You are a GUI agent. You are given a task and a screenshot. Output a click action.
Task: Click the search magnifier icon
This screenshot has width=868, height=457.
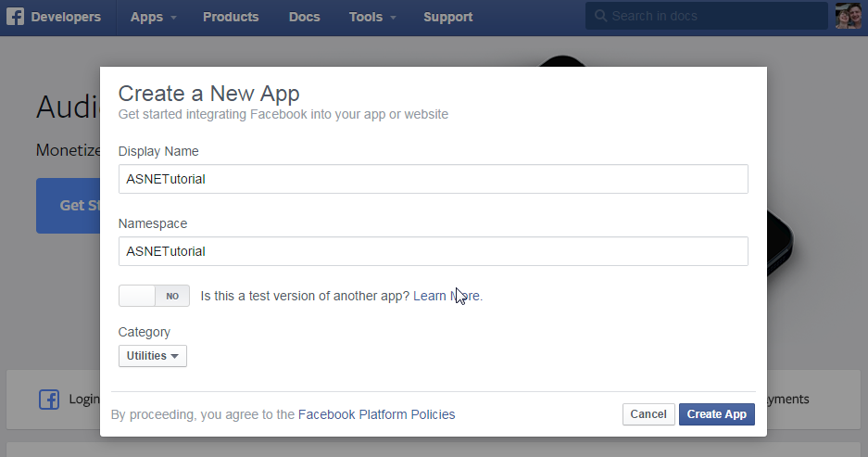(x=600, y=16)
